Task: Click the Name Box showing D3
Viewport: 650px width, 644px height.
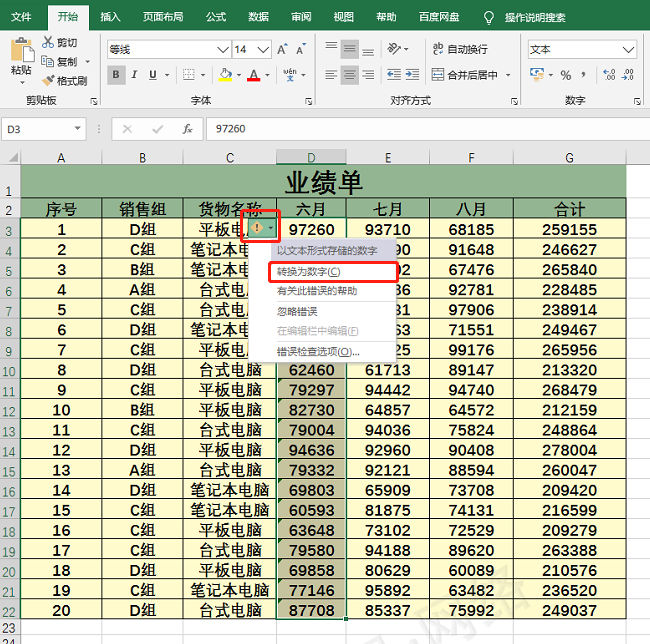Action: tap(38, 129)
